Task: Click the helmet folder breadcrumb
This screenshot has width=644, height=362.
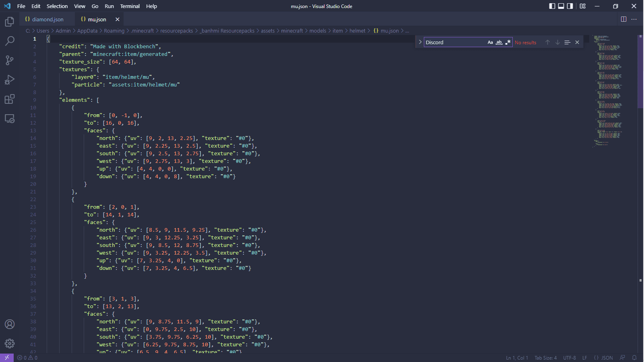Action: 357,31
